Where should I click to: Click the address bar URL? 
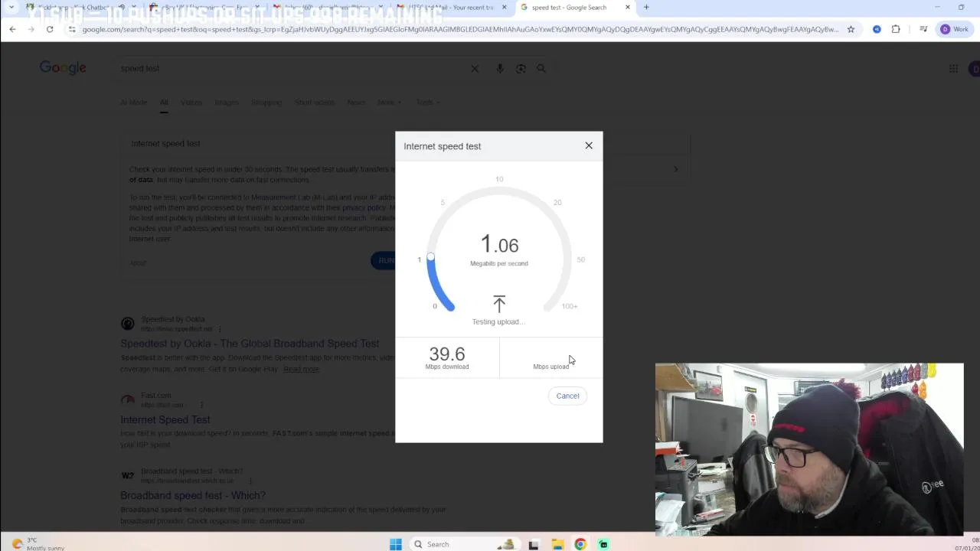point(459,29)
